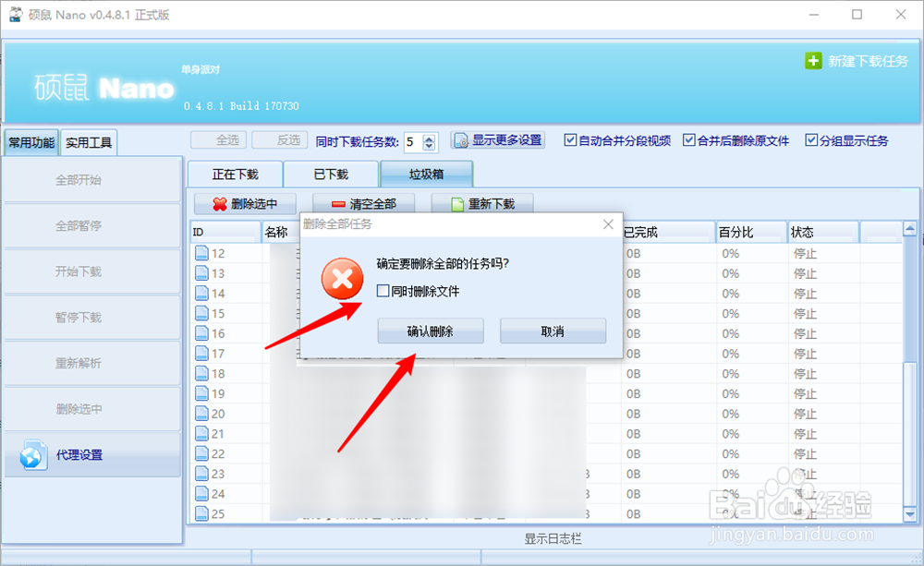This screenshot has height=566, width=924.
Task: Click the file icon for task 23
Action: (x=201, y=474)
